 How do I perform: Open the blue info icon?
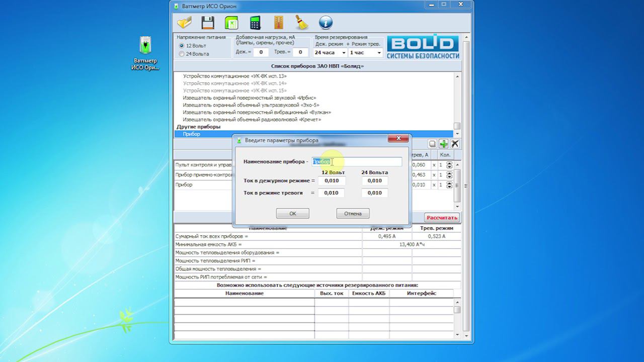(326, 23)
